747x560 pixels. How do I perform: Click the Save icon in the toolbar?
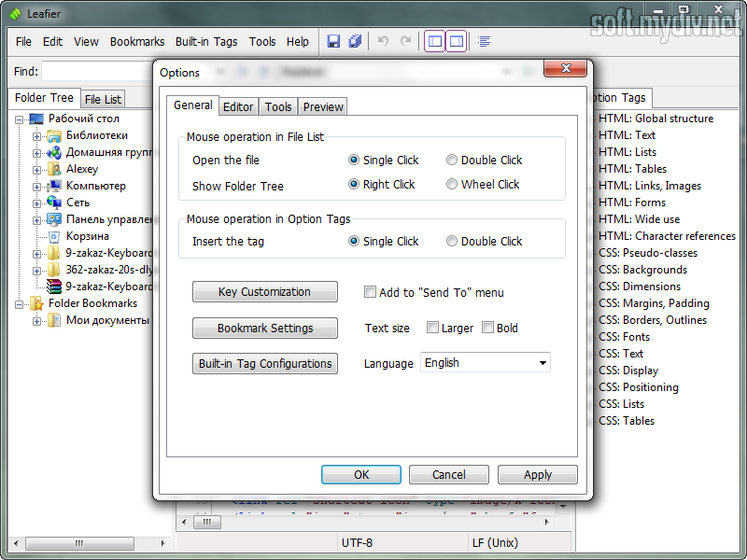pyautogui.click(x=333, y=41)
